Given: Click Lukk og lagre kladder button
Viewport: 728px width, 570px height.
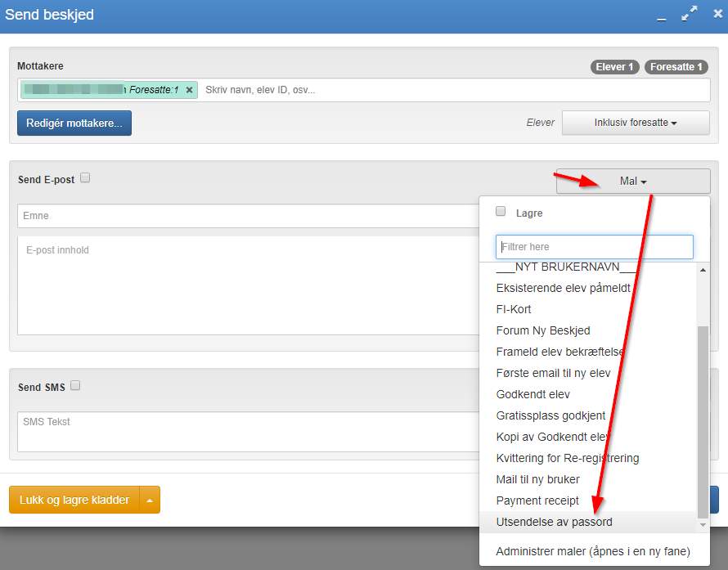Looking at the screenshot, I should pyautogui.click(x=74, y=500).
